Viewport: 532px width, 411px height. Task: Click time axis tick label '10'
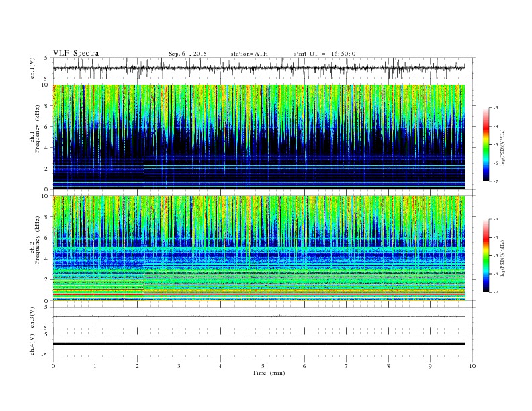(472, 366)
